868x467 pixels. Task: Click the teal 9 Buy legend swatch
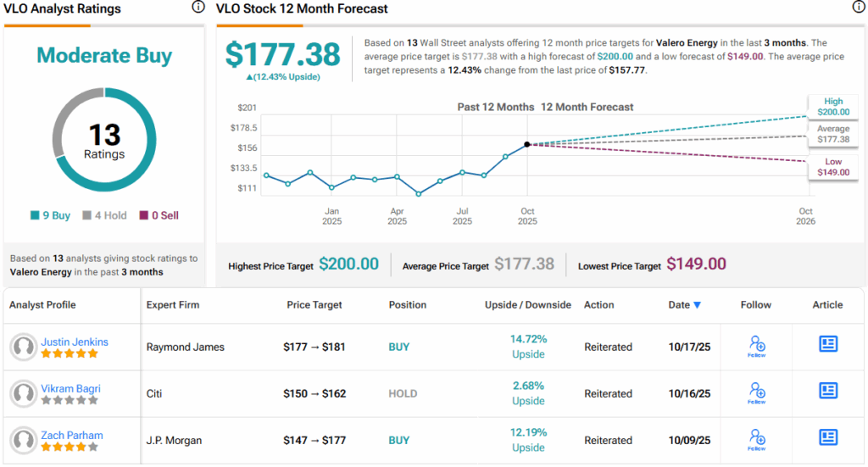tap(34, 216)
